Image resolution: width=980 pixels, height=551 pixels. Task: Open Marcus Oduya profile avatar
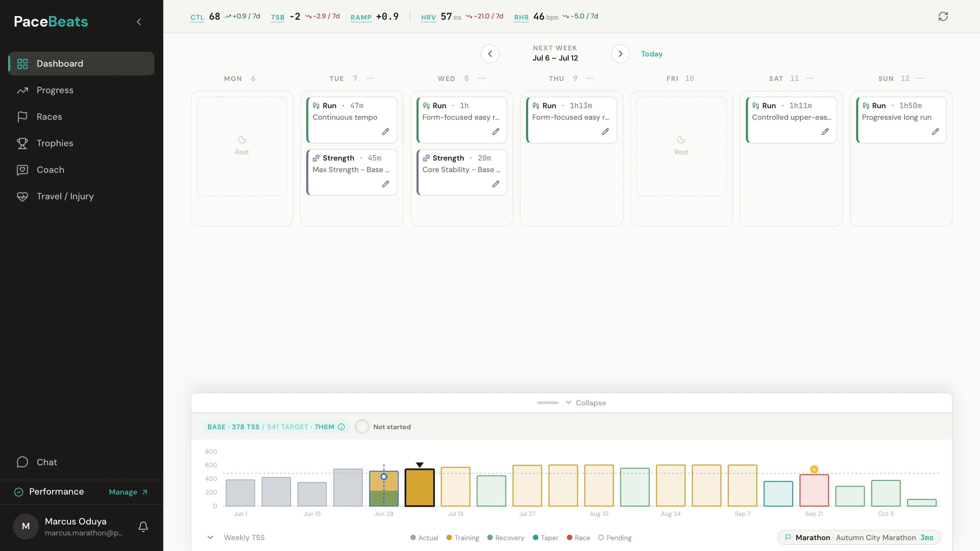(x=26, y=526)
